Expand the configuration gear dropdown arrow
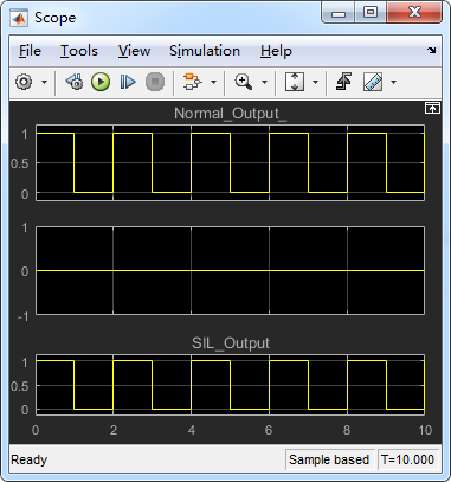 (44, 82)
